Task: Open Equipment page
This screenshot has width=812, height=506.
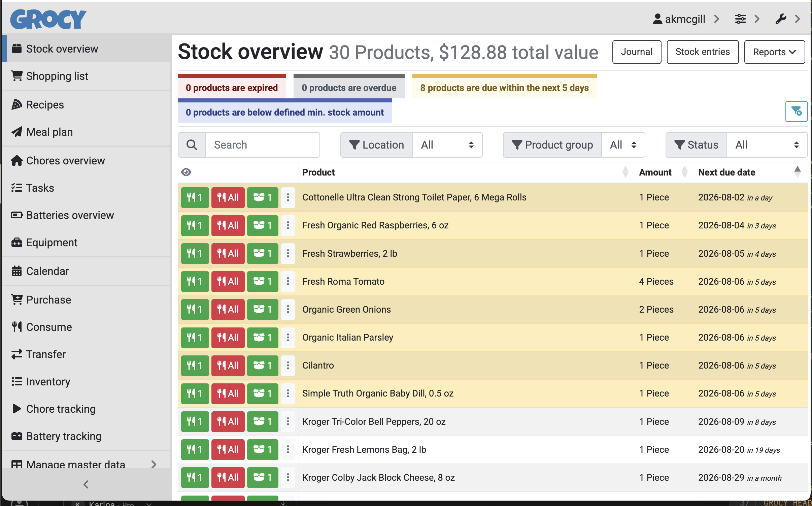Action: tap(86, 243)
